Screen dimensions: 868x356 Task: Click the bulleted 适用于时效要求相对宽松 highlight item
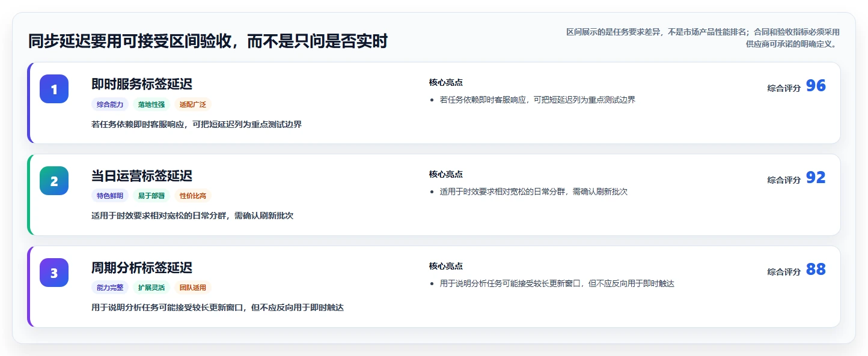(534, 192)
